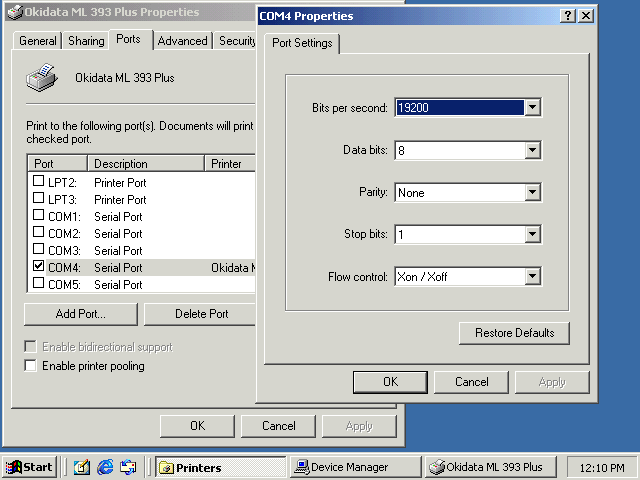Open the Bits per second dropdown
Screen dimensions: 640x480
click(x=532, y=108)
